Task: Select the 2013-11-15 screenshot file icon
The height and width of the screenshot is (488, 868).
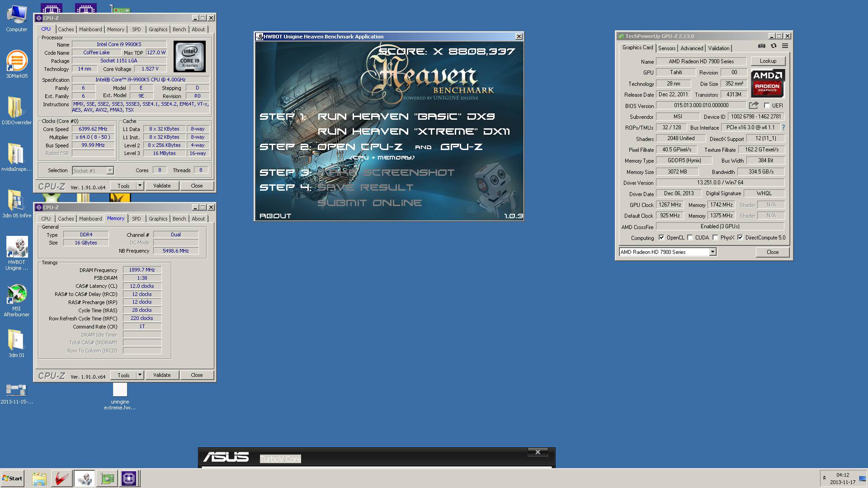Action: coord(17,394)
